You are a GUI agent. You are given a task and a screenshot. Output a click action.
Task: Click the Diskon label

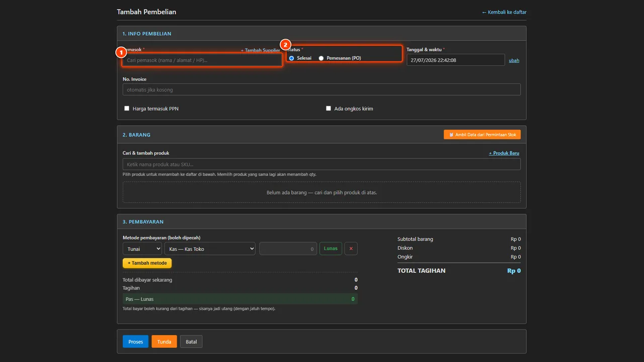coord(405,248)
